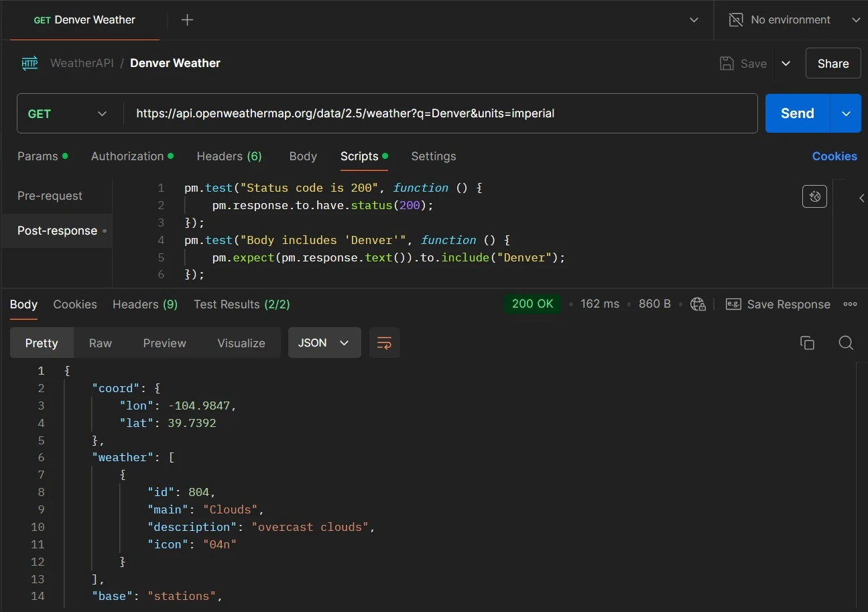This screenshot has width=868, height=612.
Task: Toggle the wrap lines icon
Action: [384, 343]
